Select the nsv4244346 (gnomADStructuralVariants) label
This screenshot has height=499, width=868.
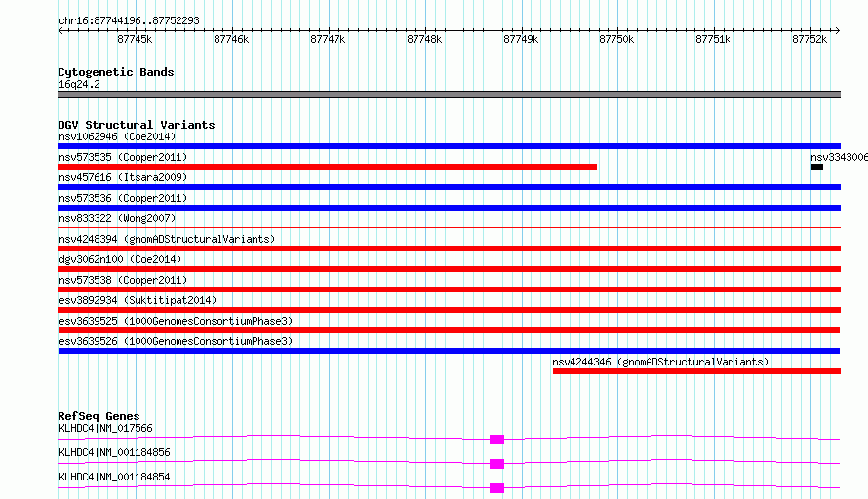pyautogui.click(x=660, y=362)
